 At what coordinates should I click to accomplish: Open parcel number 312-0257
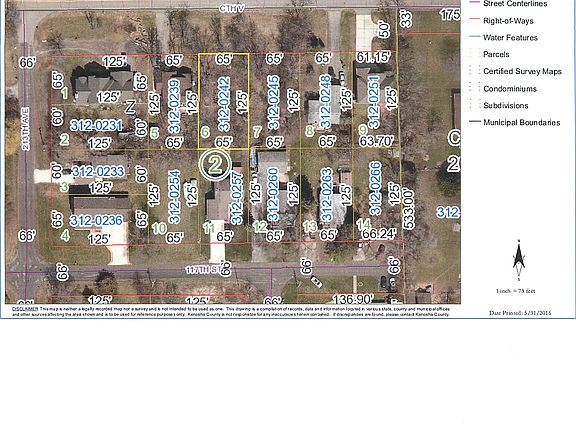coord(237,198)
